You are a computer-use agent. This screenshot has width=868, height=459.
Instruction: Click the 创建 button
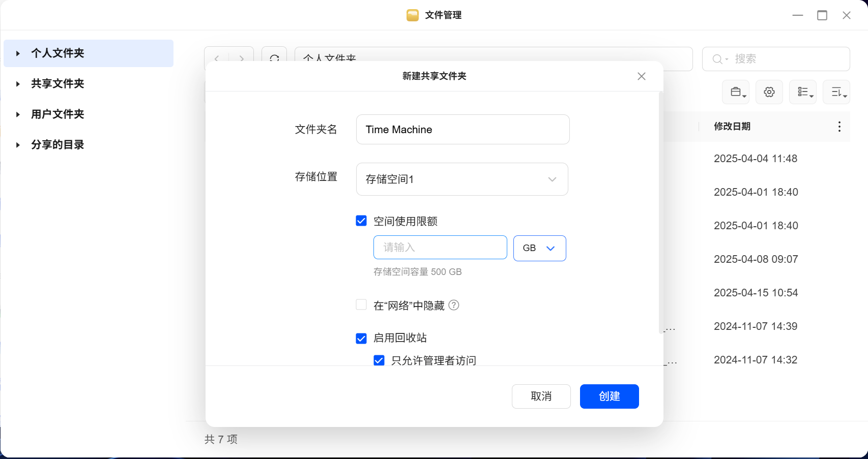tap(609, 396)
